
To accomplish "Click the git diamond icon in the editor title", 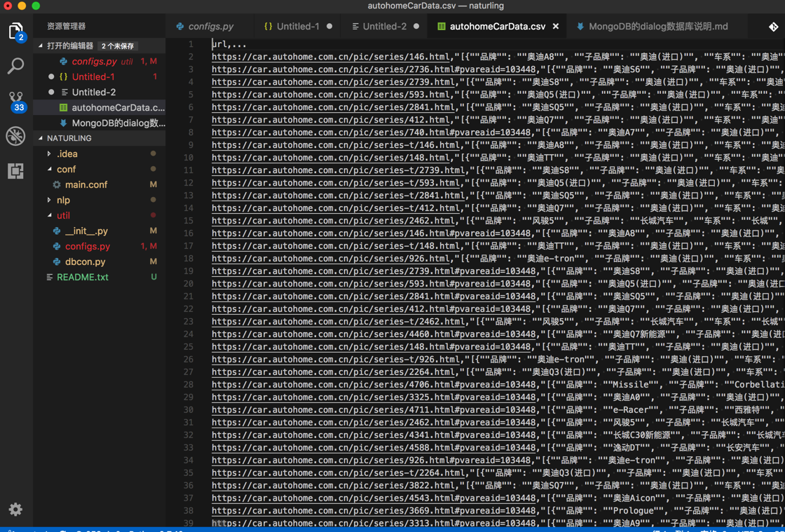I will coord(774,27).
